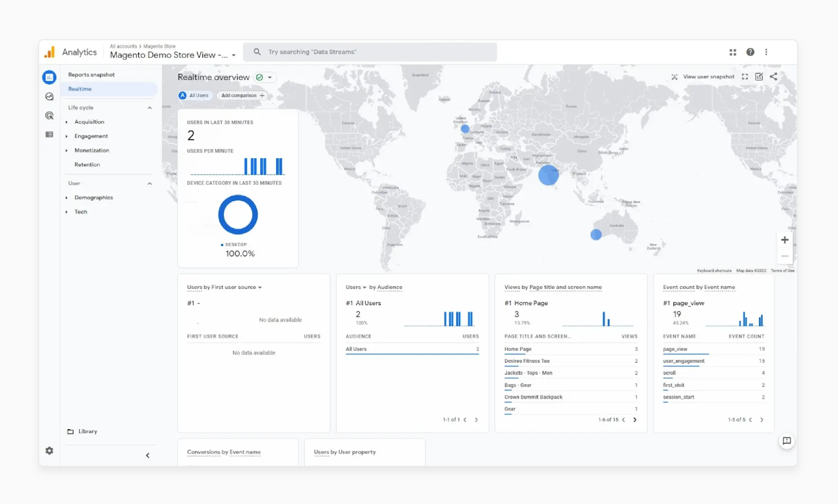This screenshot has height=504, width=838.
Task: Click the Data Streams search bar
Action: 370,52
